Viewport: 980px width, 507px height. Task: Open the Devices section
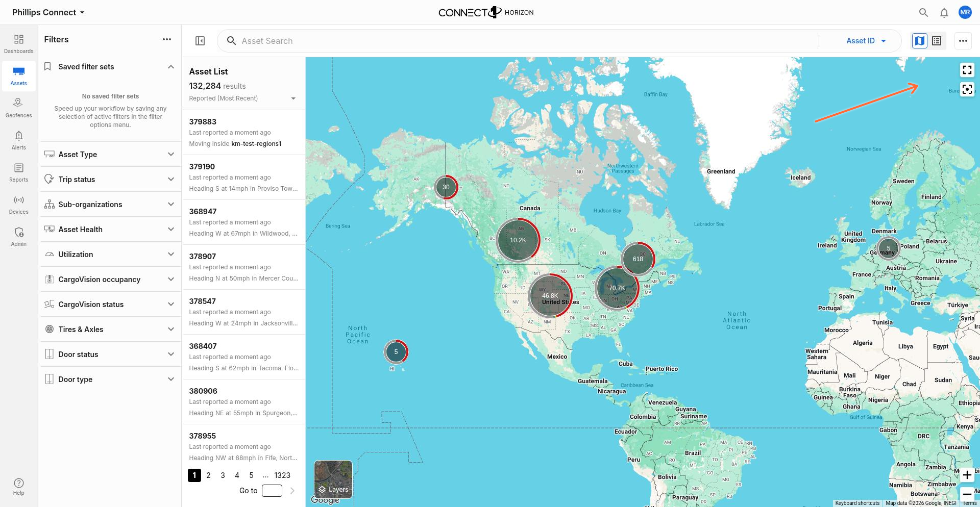(x=19, y=205)
